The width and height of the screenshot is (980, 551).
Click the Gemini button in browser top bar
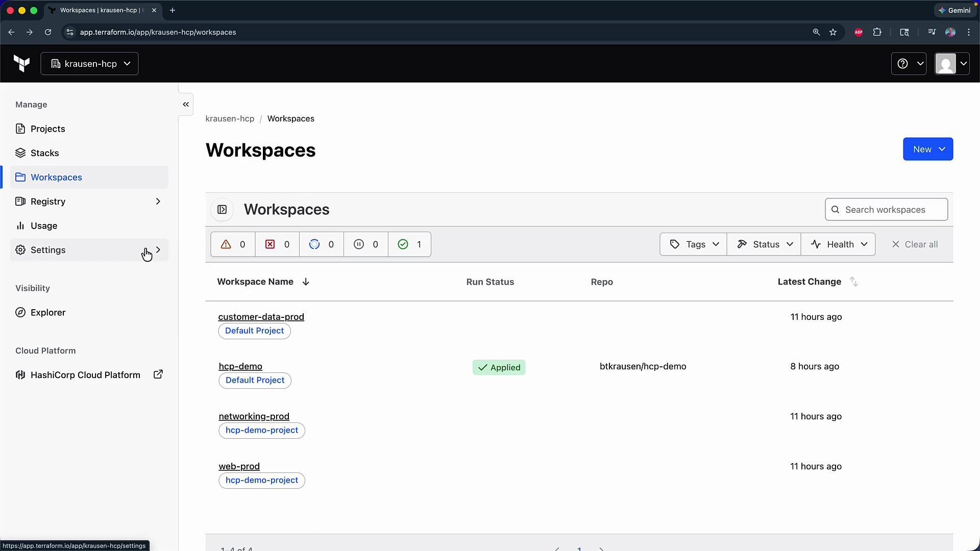coord(954,10)
